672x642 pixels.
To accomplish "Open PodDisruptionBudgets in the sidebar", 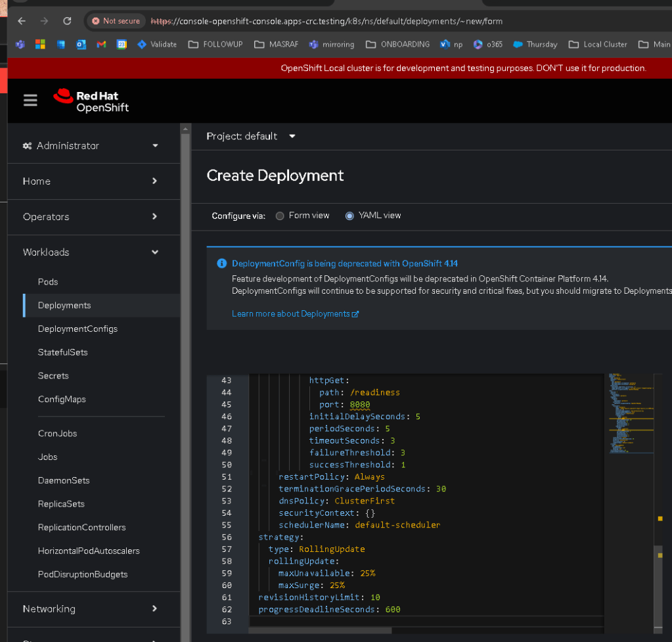I will click(x=83, y=575).
